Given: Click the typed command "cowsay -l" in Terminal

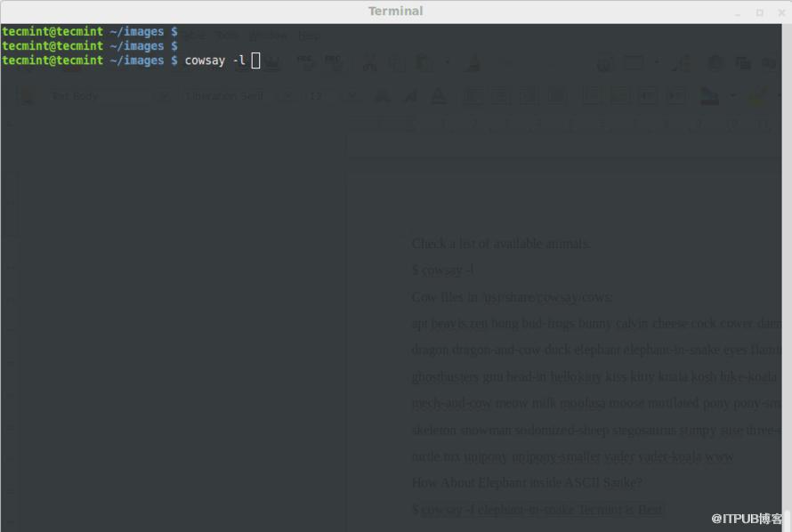Looking at the screenshot, I should click(x=214, y=60).
